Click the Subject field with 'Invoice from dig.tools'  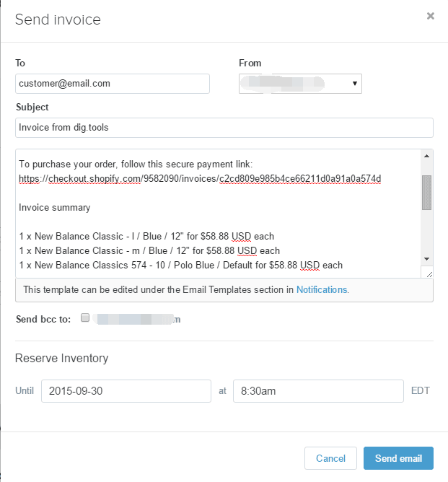pos(224,128)
